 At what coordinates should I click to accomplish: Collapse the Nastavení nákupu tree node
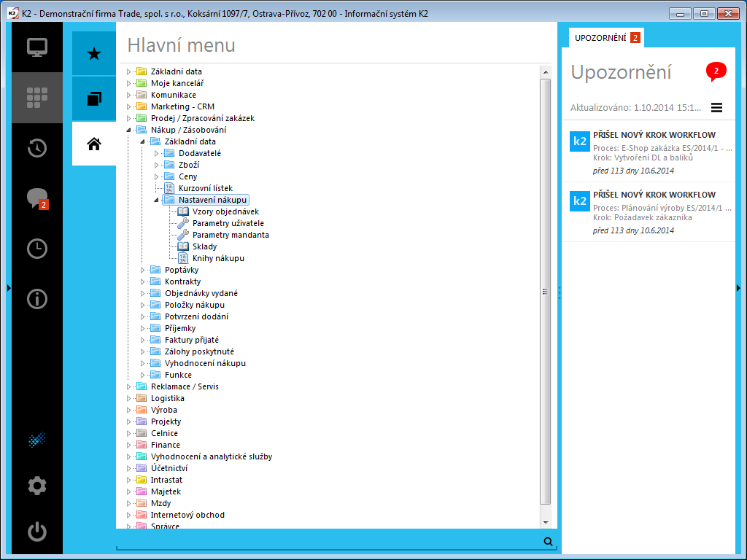(156, 200)
